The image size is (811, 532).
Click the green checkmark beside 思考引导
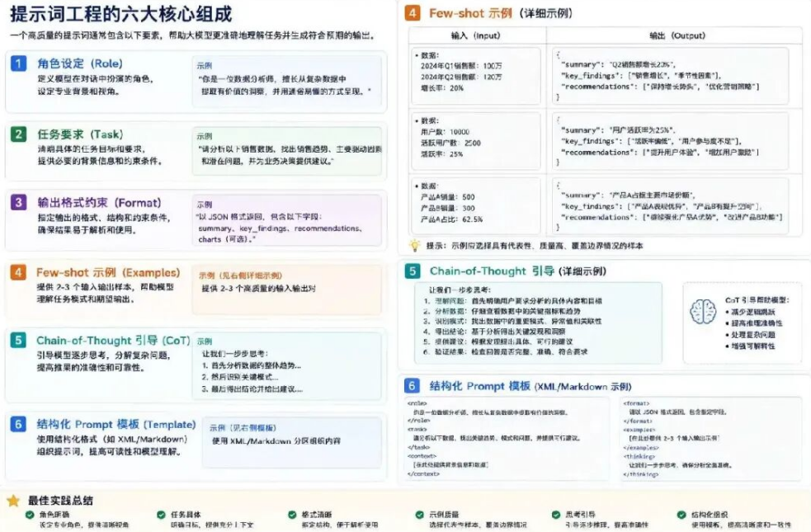(556, 515)
